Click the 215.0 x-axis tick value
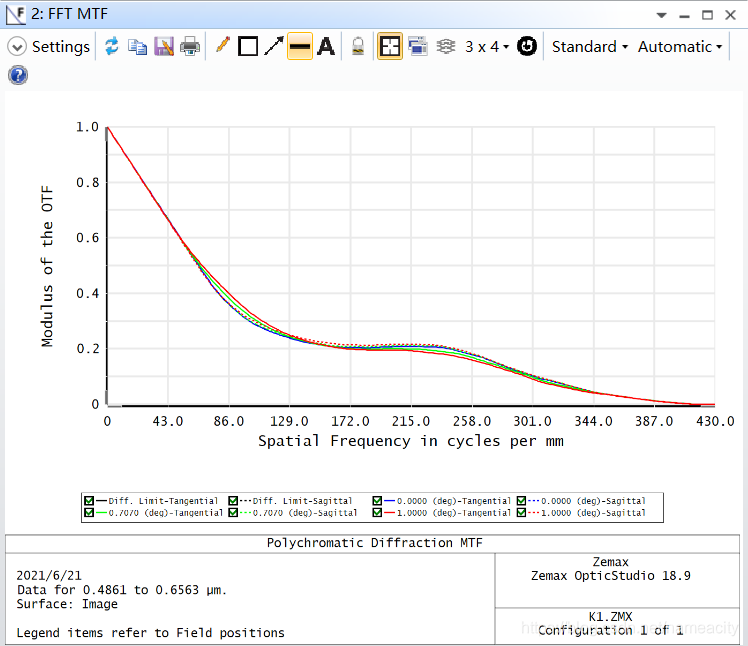Viewport: 748px width, 646px height. (x=411, y=421)
